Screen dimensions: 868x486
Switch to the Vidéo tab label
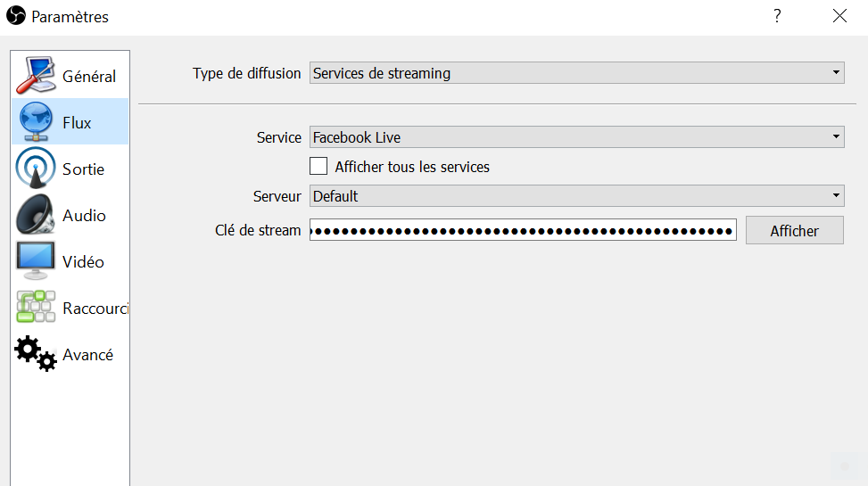click(83, 262)
